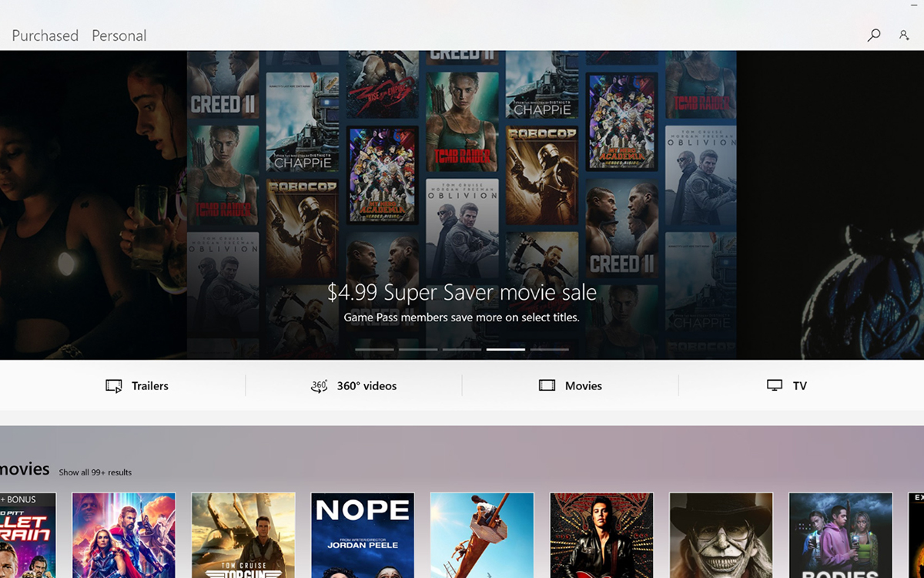Select the active fourth carousel indicator
The image size is (924, 578).
pyautogui.click(x=506, y=349)
